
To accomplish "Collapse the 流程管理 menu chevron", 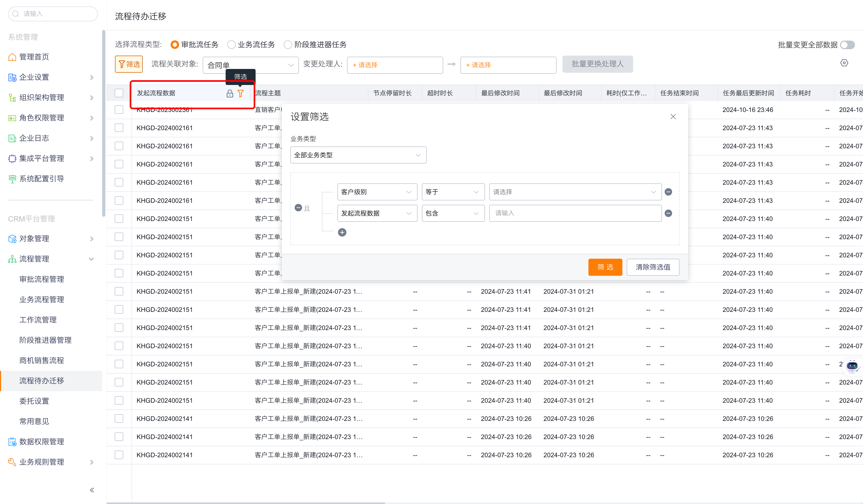I will pos(91,259).
